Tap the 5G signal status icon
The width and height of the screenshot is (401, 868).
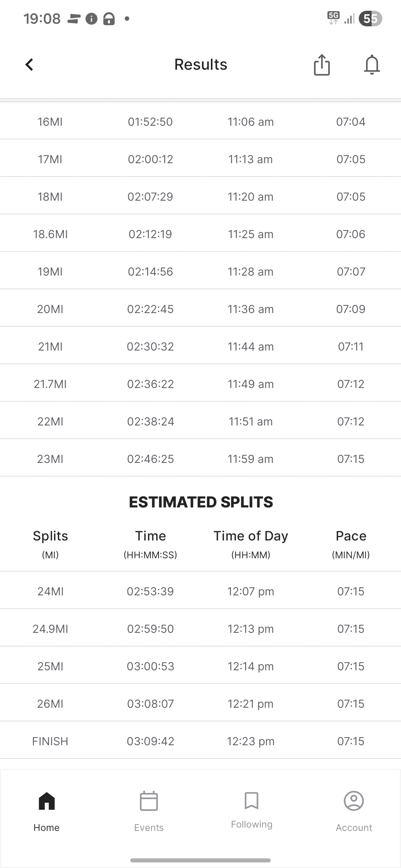(x=333, y=18)
